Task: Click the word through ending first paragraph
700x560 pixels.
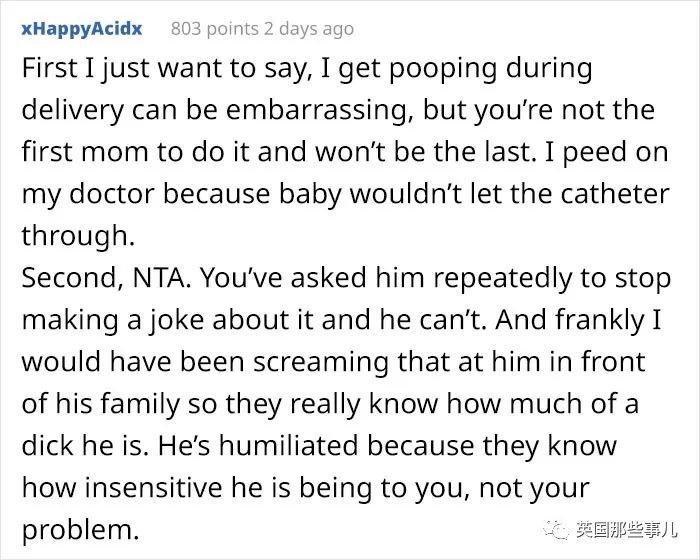Action: tap(78, 236)
